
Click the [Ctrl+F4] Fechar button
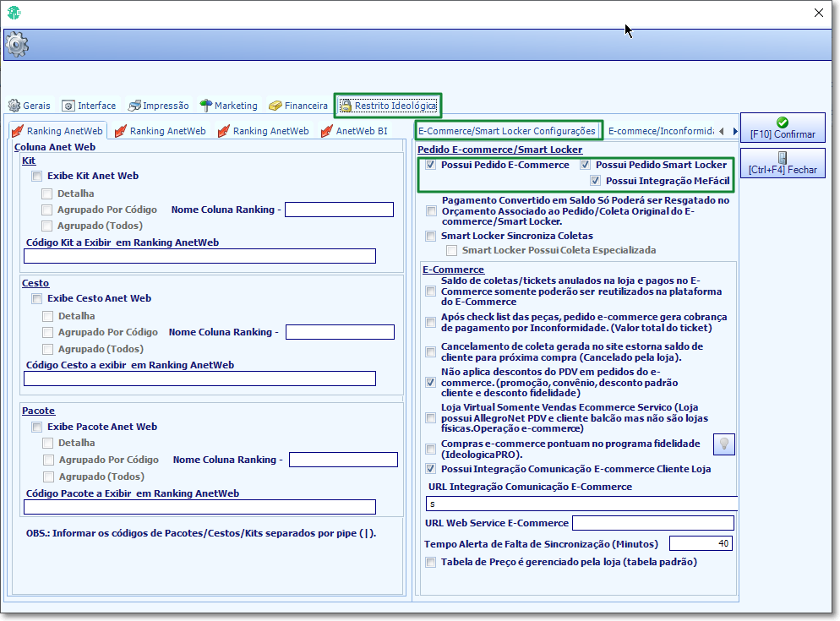[783, 163]
